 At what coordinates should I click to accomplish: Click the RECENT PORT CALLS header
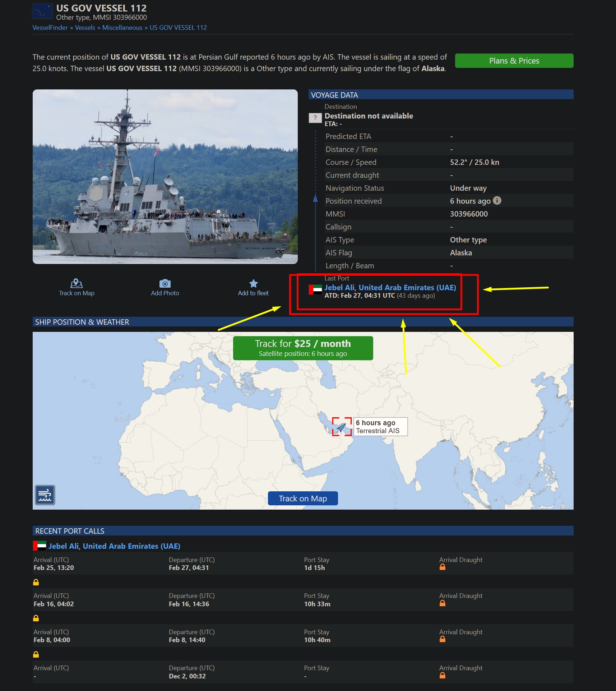[303, 531]
